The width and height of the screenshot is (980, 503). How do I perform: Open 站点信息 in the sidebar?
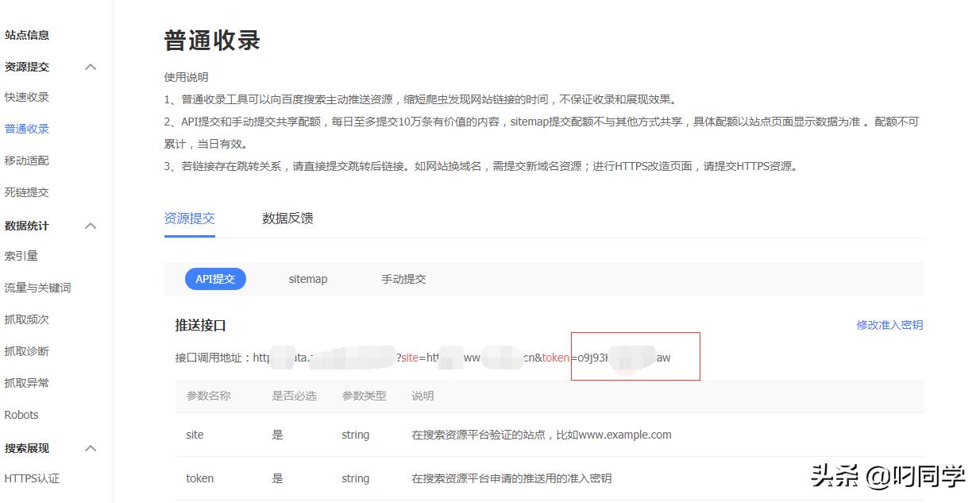tap(28, 35)
